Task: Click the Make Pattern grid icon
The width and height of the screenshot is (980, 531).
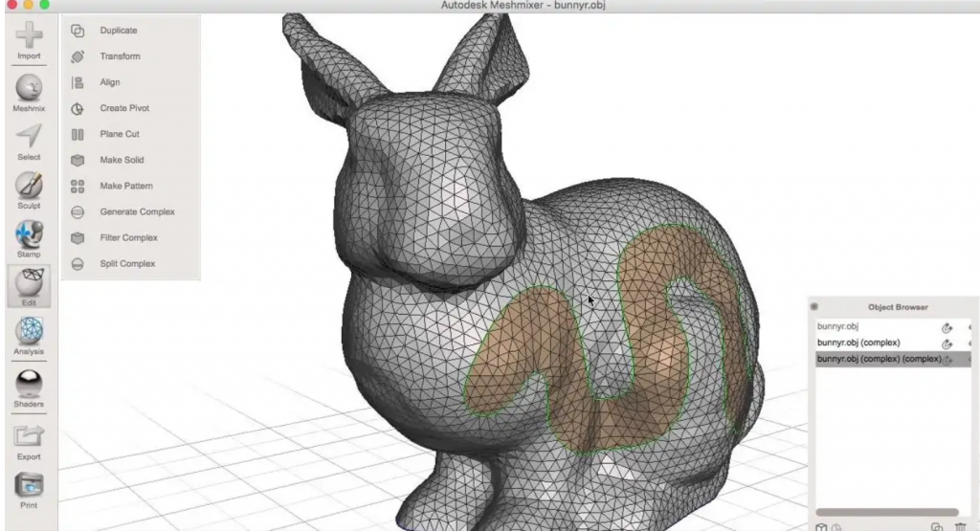Action: tap(78, 187)
